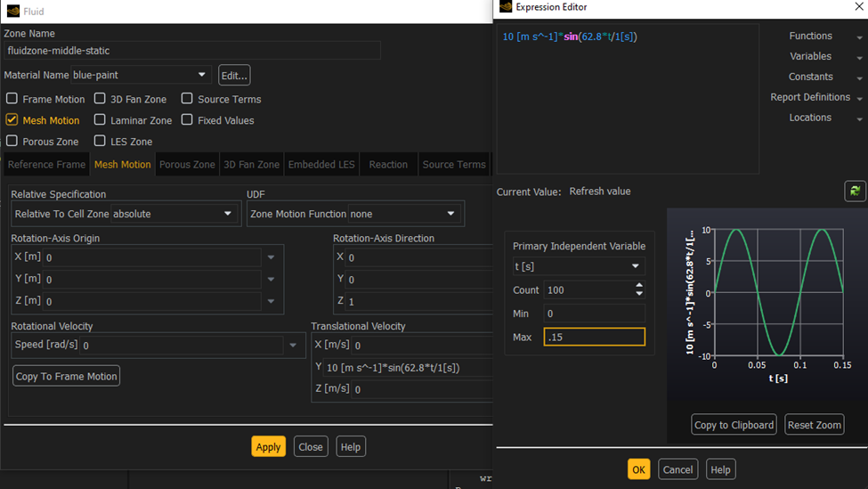Click the Edit... material button
Screen dimensions: 868x489
tap(234, 76)
